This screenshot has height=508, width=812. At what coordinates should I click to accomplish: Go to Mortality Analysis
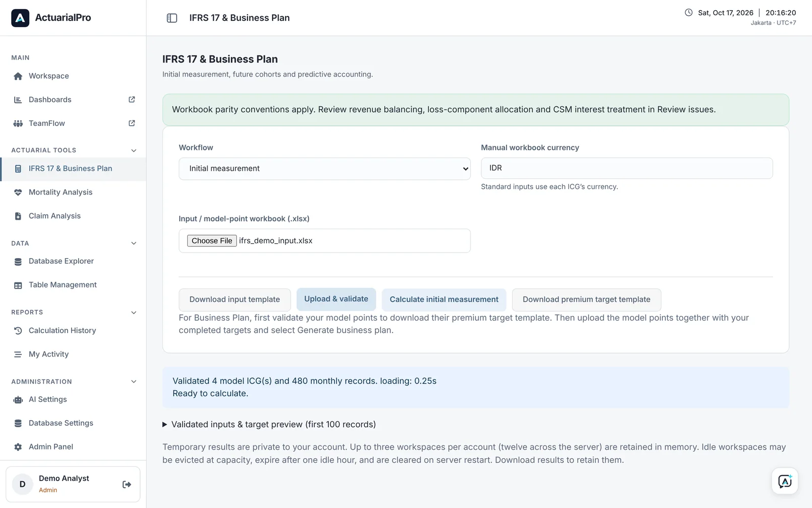[x=74, y=193]
